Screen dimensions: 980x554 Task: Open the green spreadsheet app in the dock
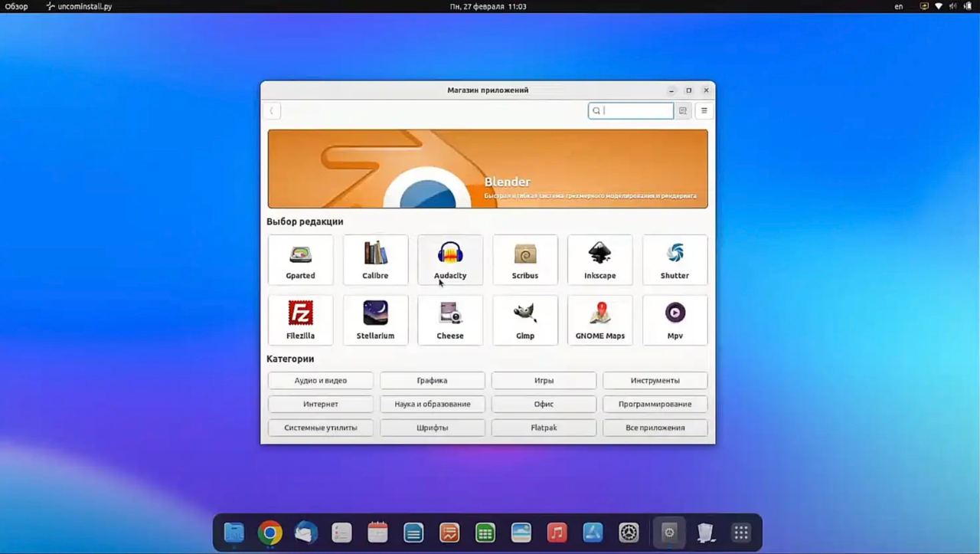click(485, 533)
